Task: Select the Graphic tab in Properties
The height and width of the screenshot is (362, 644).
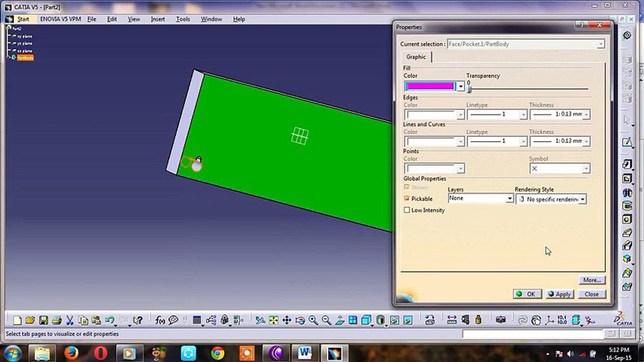Action: (x=416, y=57)
